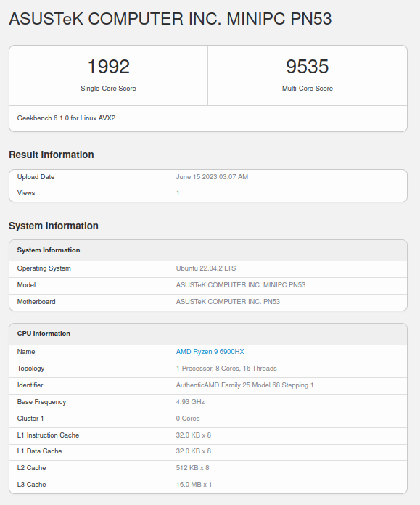Image resolution: width=420 pixels, height=505 pixels.
Task: Click the Topology label
Action: point(30,369)
